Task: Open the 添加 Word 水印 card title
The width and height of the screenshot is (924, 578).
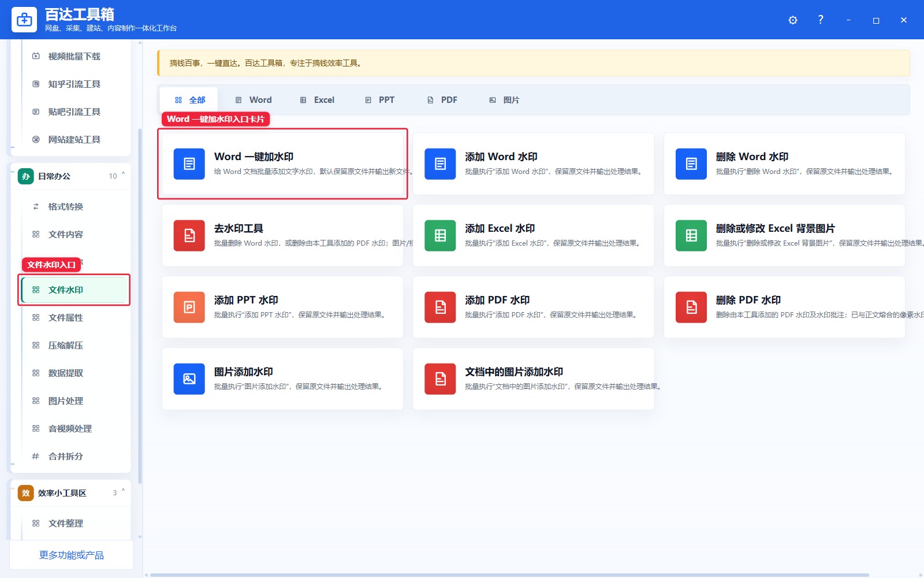Action: (x=501, y=157)
